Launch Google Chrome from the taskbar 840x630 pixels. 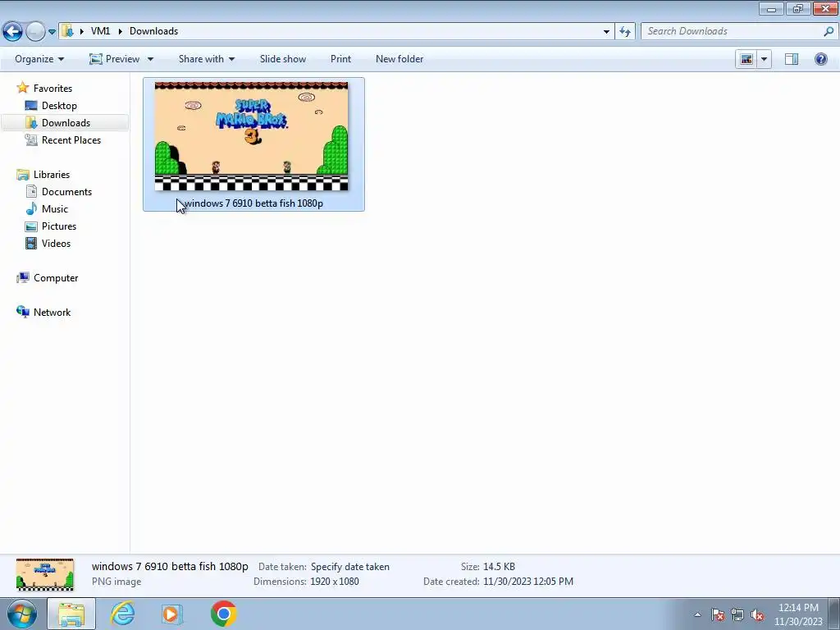coord(223,614)
